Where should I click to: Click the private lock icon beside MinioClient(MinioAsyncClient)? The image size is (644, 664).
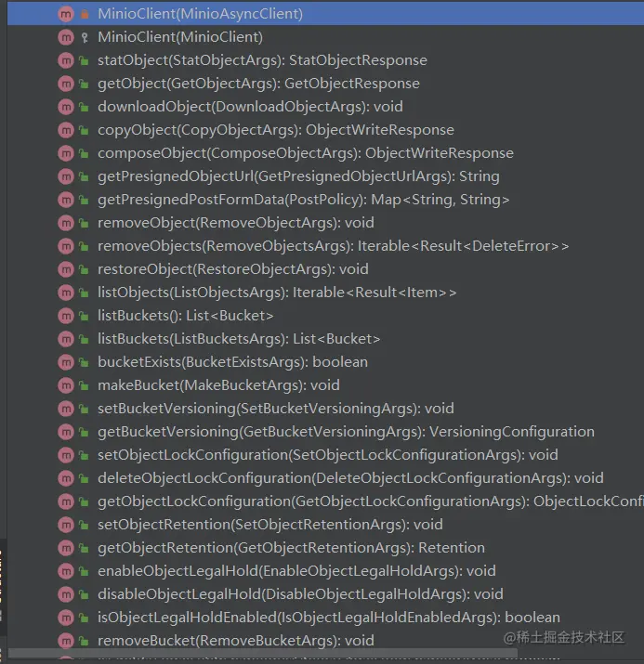point(85,14)
